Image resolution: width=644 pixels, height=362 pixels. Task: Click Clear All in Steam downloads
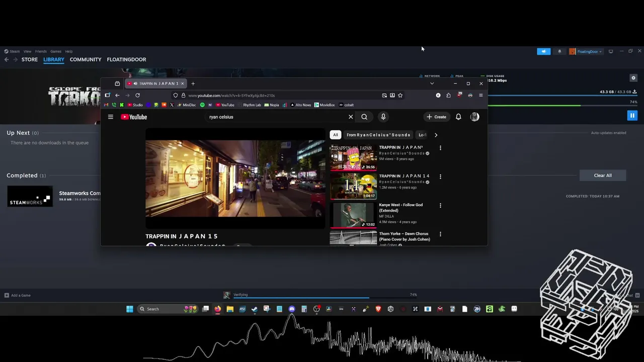point(603,175)
